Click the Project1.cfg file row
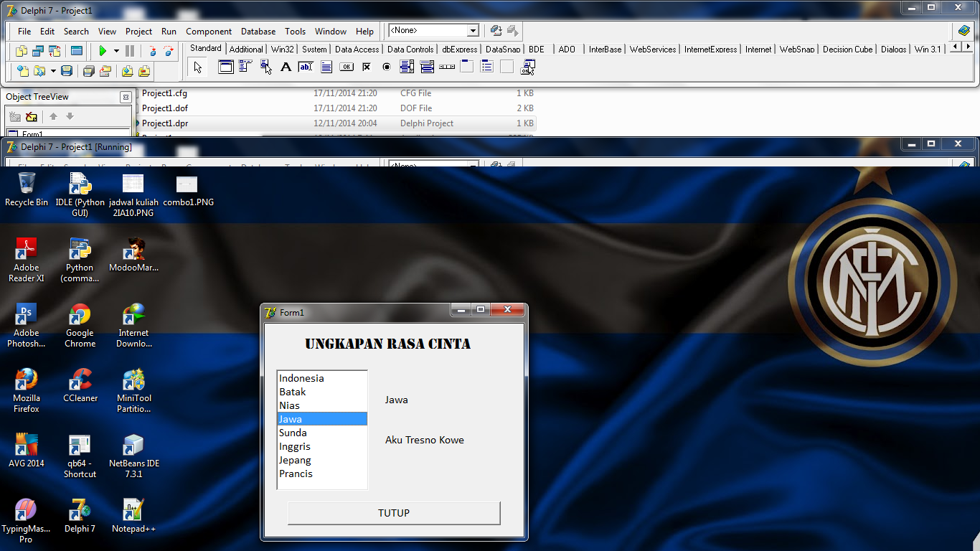 click(x=337, y=93)
